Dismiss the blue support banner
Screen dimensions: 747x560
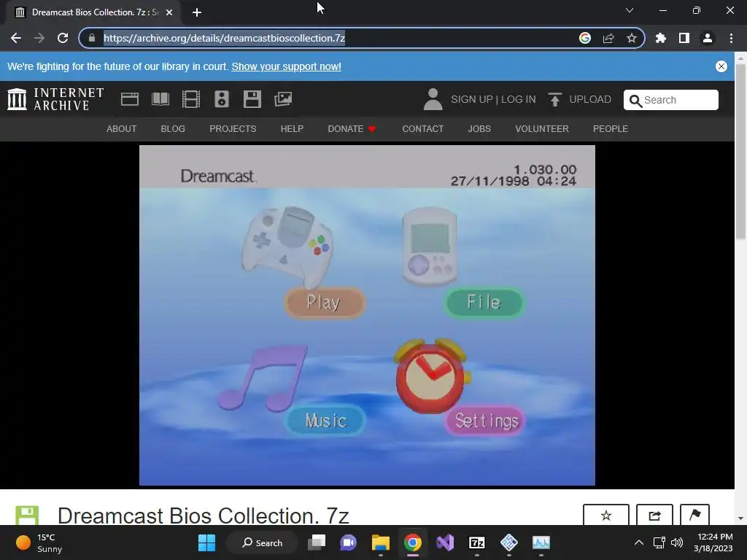coord(721,66)
